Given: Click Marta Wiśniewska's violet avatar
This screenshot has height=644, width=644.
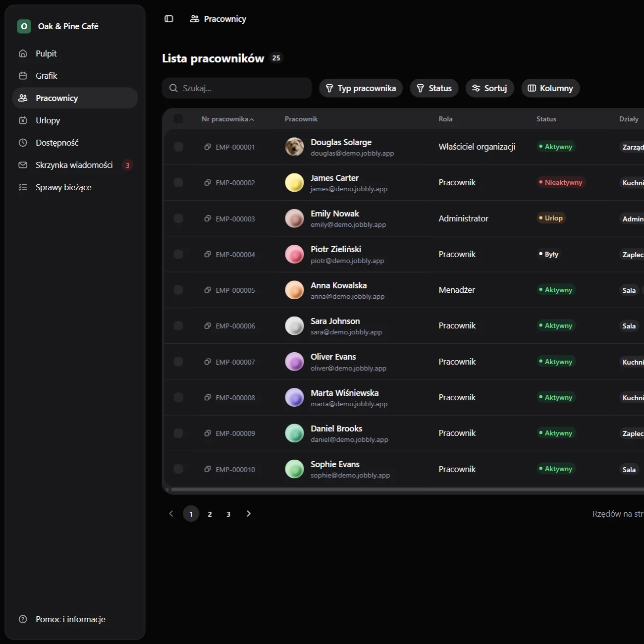Looking at the screenshot, I should [x=294, y=397].
